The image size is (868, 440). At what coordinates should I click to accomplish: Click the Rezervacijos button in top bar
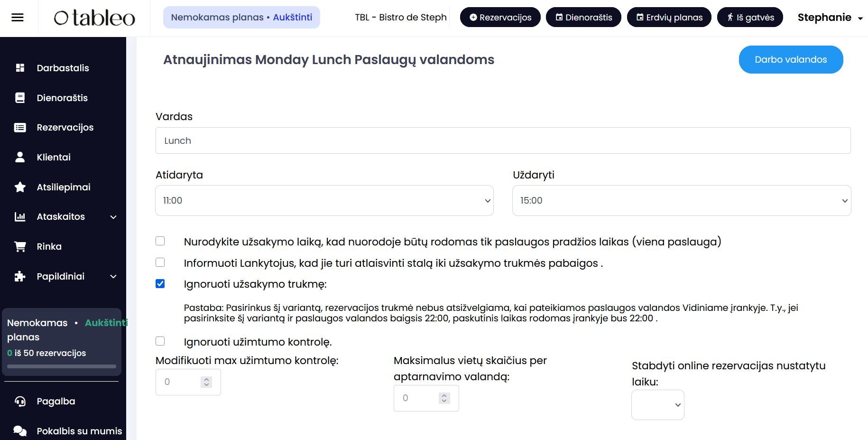tap(500, 17)
